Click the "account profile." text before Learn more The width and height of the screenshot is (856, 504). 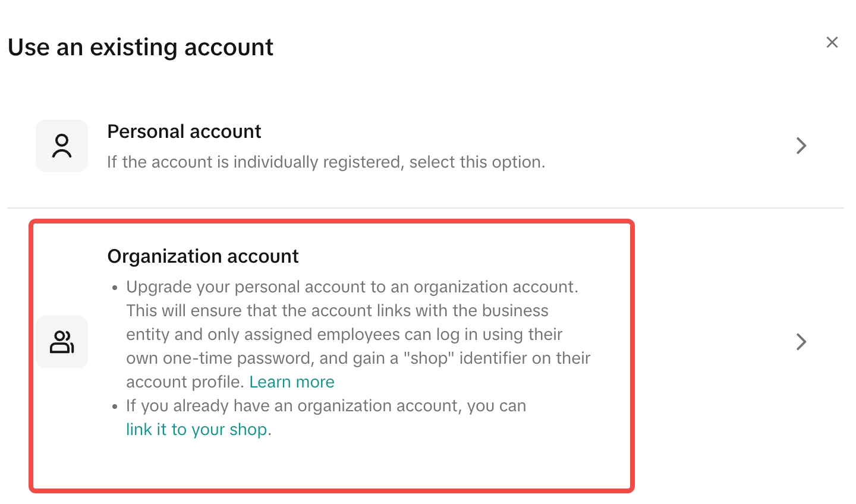pos(185,382)
